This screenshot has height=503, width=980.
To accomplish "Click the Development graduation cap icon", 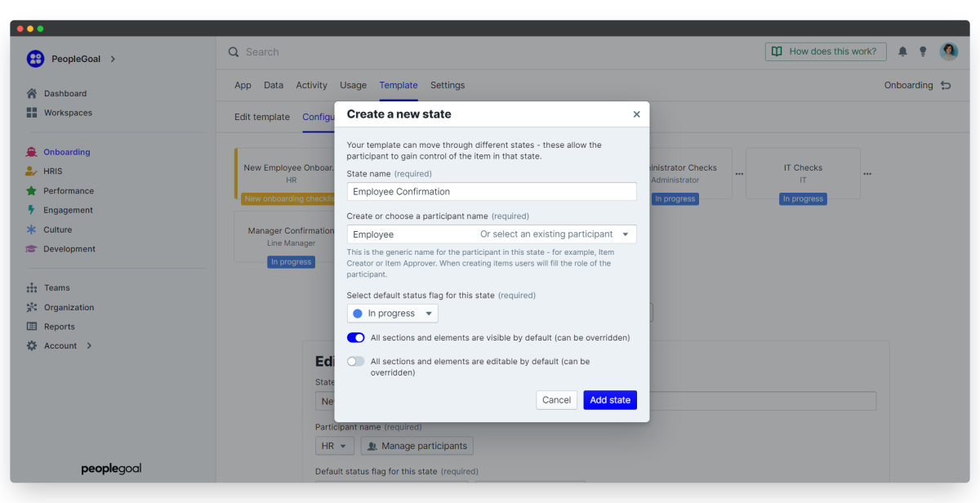I will 32,249.
